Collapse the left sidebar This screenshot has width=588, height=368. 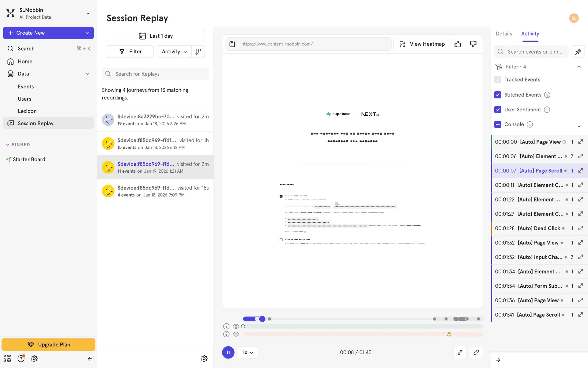click(x=89, y=358)
